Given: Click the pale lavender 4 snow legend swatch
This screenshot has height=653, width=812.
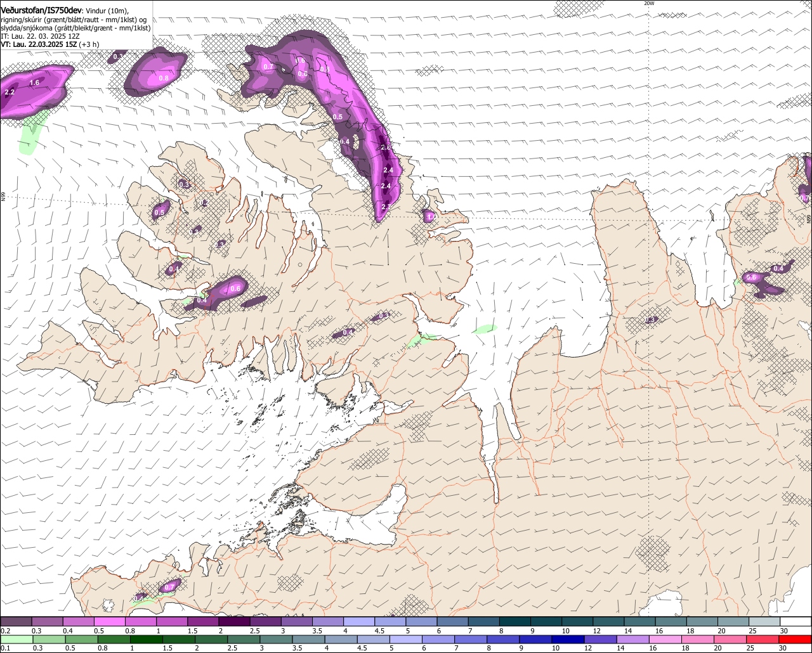Looking at the screenshot, I should coord(359,622).
